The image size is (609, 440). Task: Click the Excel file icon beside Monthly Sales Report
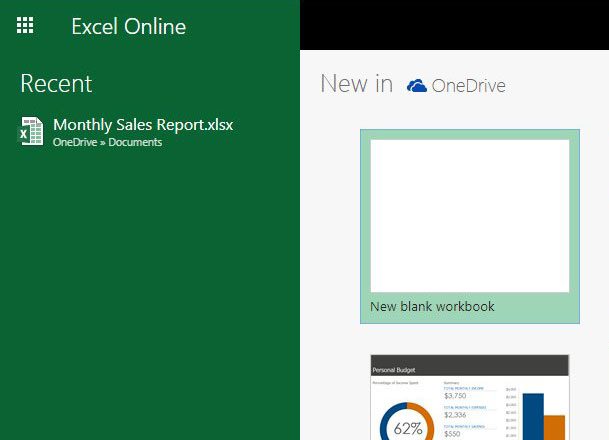pyautogui.click(x=31, y=131)
